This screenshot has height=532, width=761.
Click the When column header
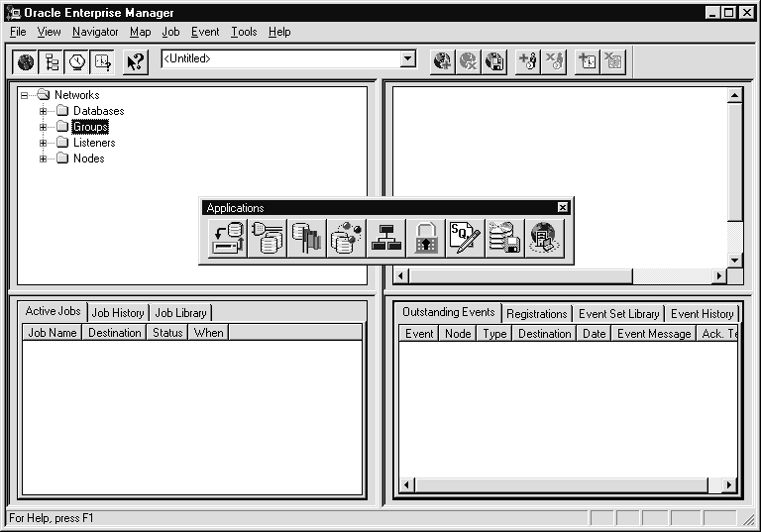click(x=209, y=333)
